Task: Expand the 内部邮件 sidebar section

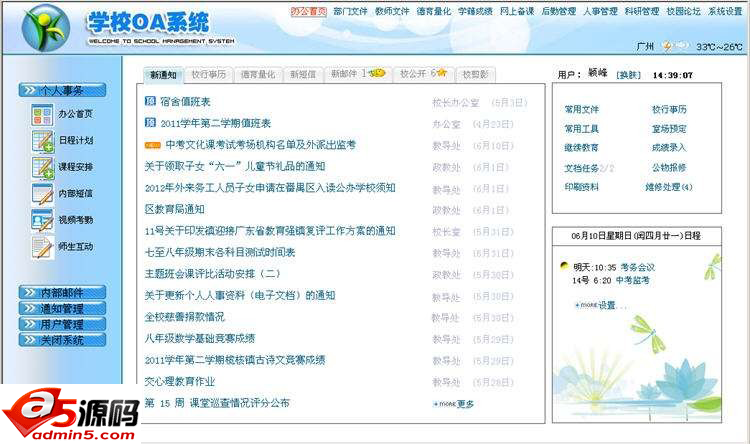Action: tap(62, 292)
